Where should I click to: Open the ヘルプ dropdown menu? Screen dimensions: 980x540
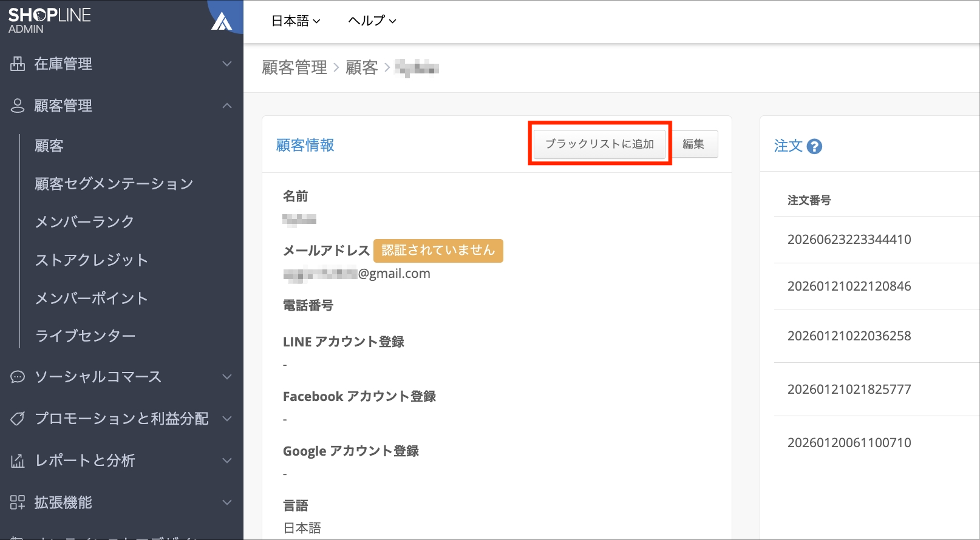[372, 21]
